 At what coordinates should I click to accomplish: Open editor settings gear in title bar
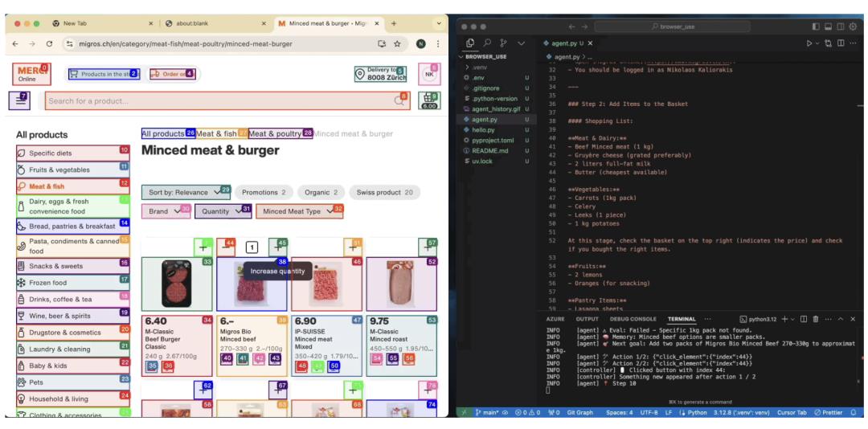(853, 27)
